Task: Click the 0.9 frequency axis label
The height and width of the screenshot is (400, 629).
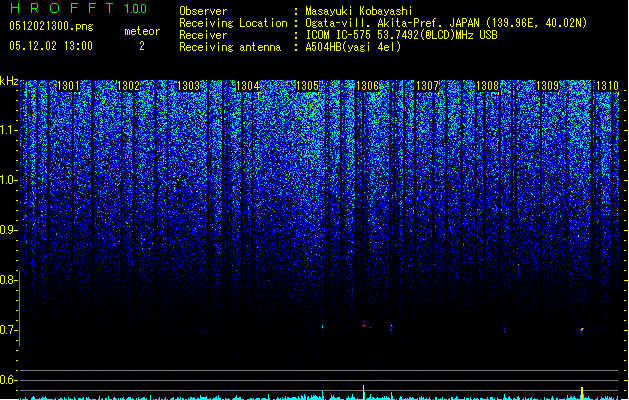Action: 9,230
